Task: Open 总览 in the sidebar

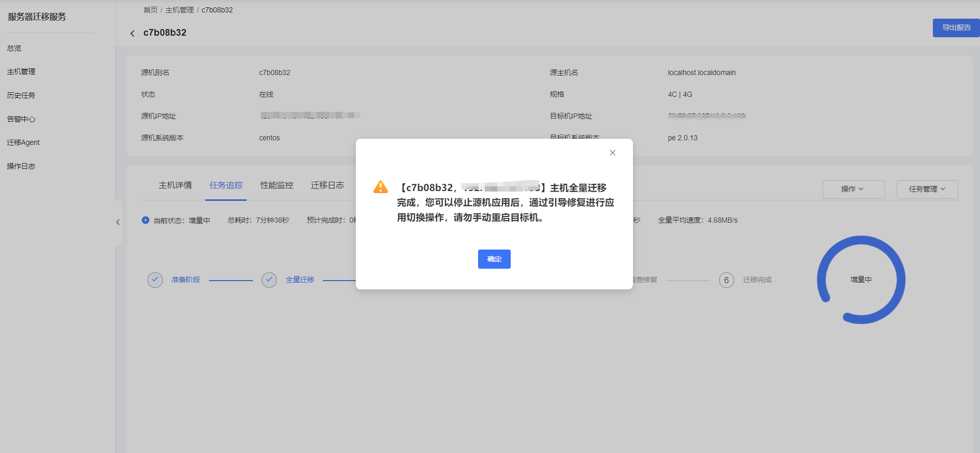Action: coord(14,48)
